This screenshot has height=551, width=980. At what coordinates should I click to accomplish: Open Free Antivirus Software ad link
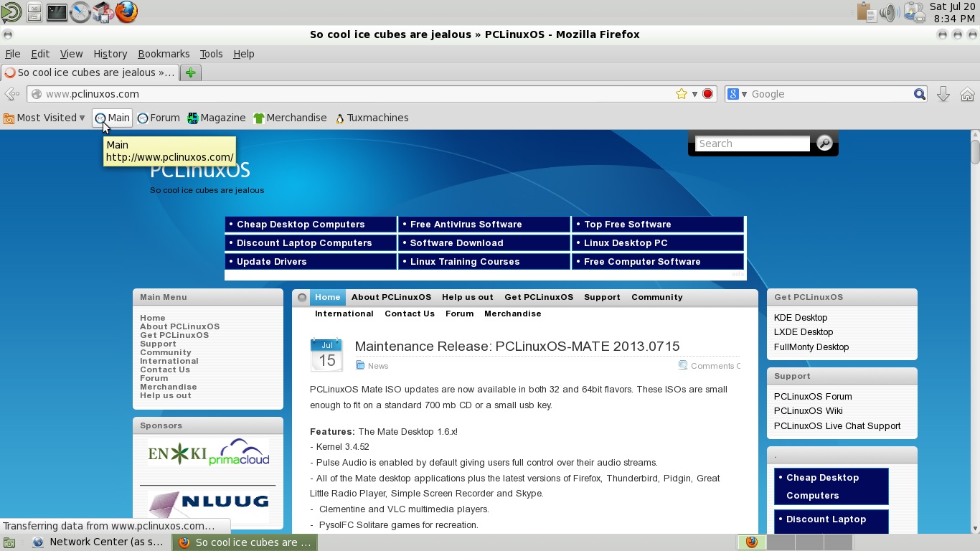(x=466, y=225)
